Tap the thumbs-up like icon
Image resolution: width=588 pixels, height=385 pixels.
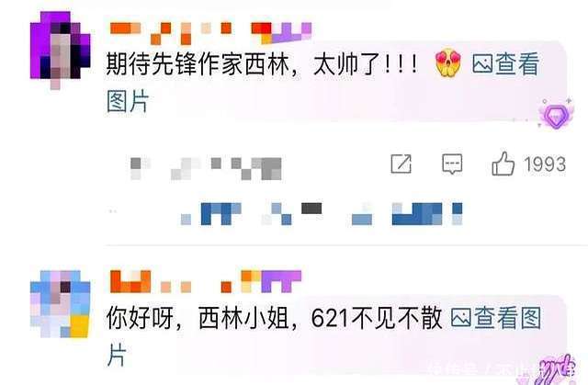coord(503,164)
